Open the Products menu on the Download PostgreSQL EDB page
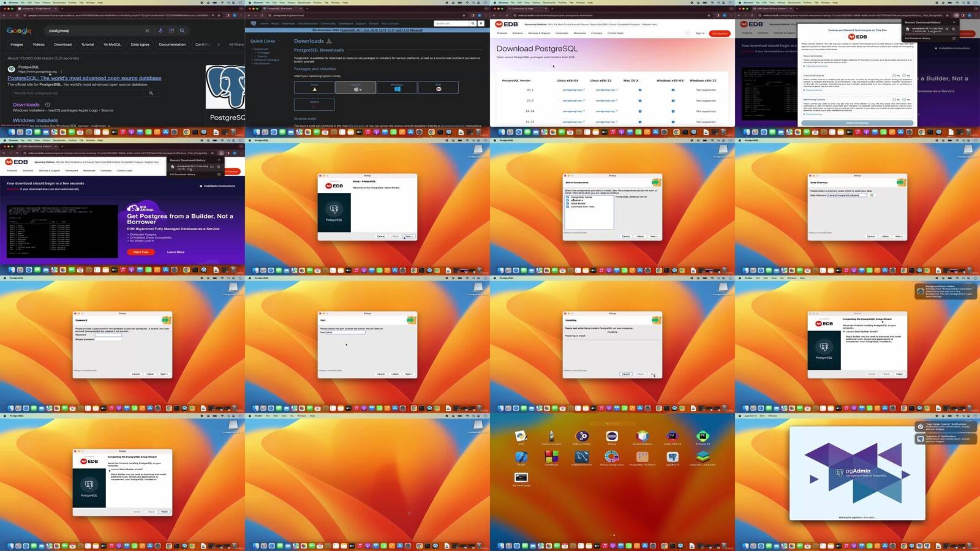 pos(502,33)
